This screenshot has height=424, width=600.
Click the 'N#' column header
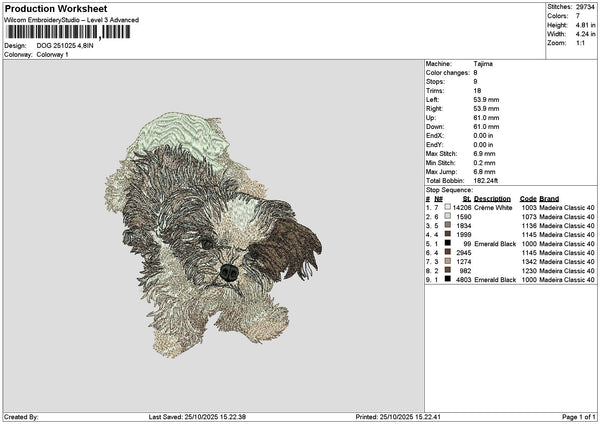(x=439, y=199)
